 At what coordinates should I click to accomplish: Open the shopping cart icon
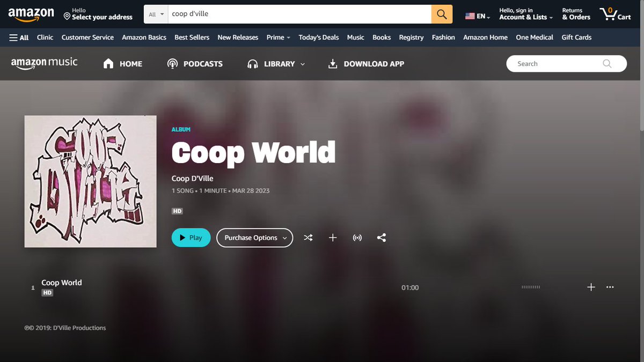coord(615,14)
